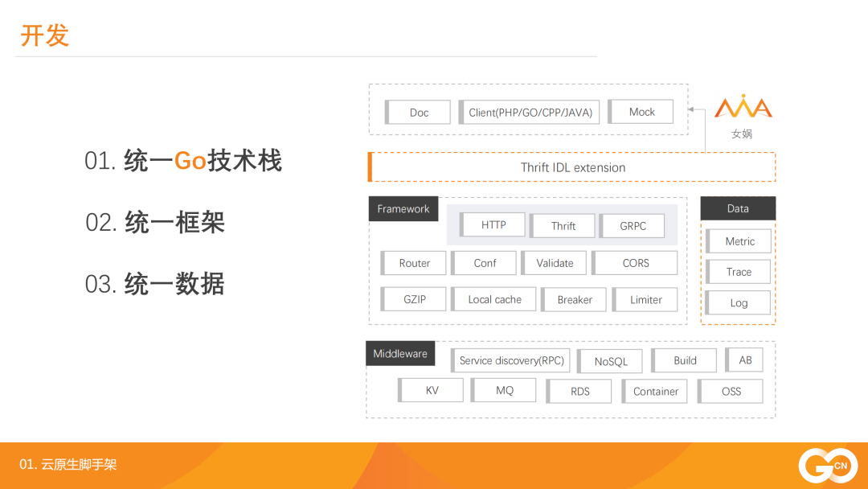Click the Nuwa orange logo icon

click(743, 106)
